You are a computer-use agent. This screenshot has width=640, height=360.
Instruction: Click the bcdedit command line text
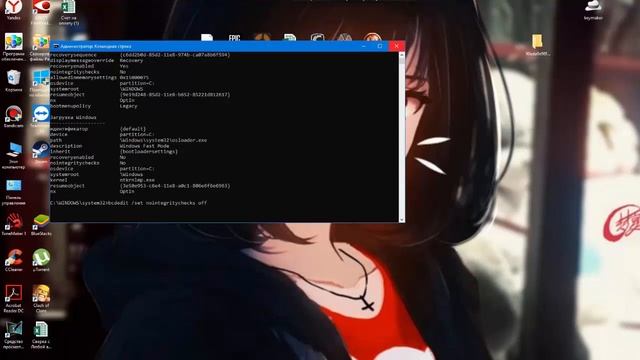coord(129,203)
